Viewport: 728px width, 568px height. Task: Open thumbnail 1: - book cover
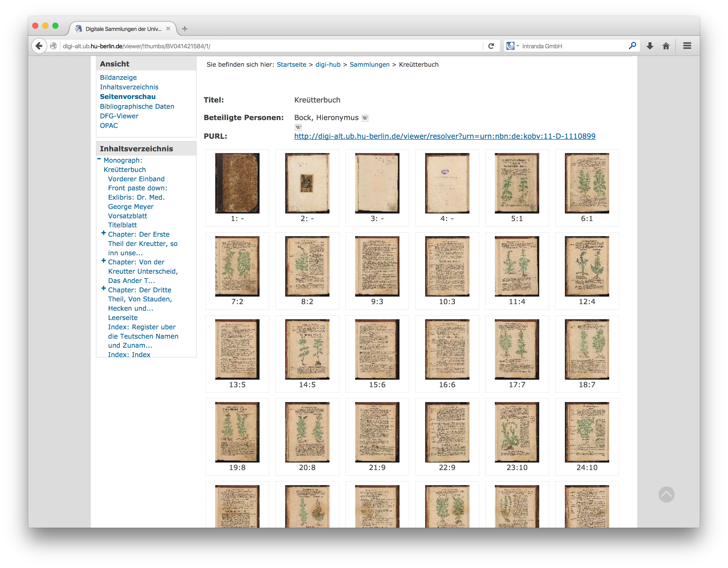[237, 183]
